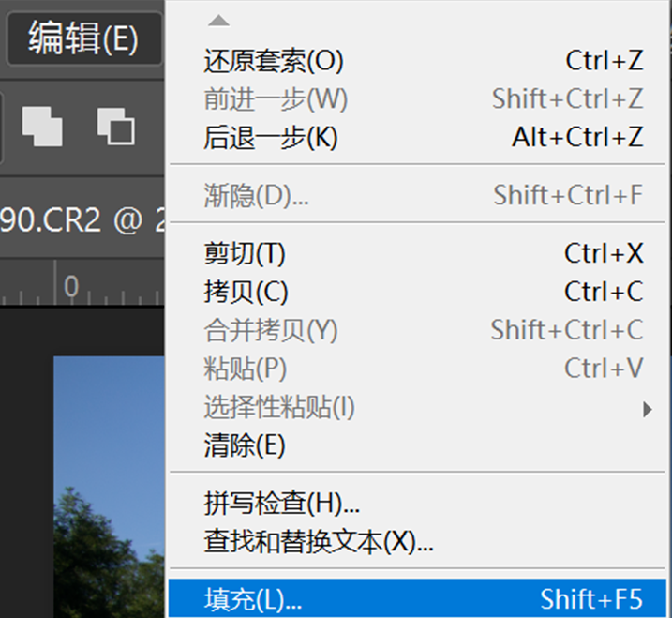
Task: Select 前进一步(W) menu entry
Action: coord(276,98)
